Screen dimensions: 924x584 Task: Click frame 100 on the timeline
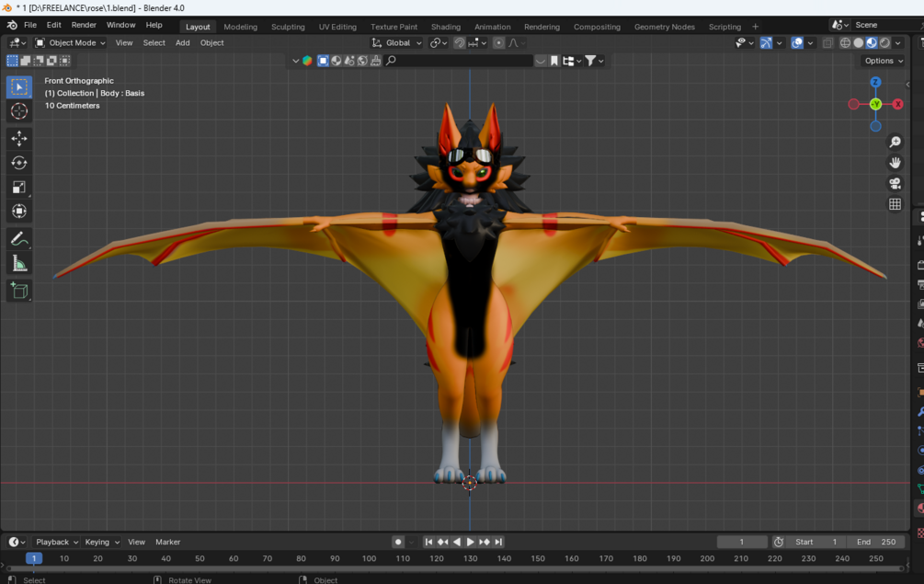pos(369,558)
